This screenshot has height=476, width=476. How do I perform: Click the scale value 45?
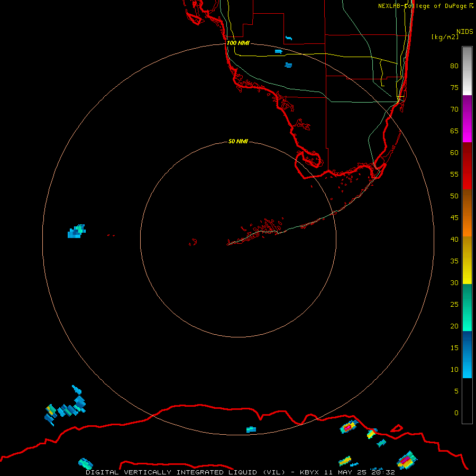coord(454,218)
